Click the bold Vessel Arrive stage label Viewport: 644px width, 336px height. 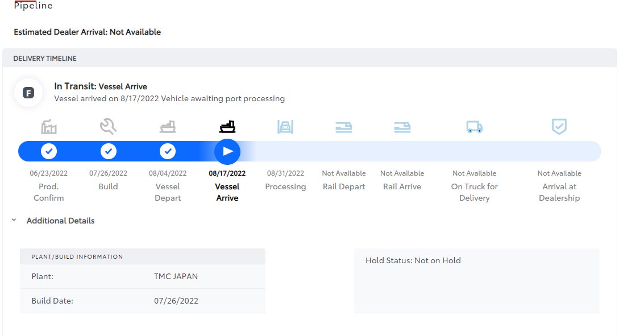coord(227,192)
